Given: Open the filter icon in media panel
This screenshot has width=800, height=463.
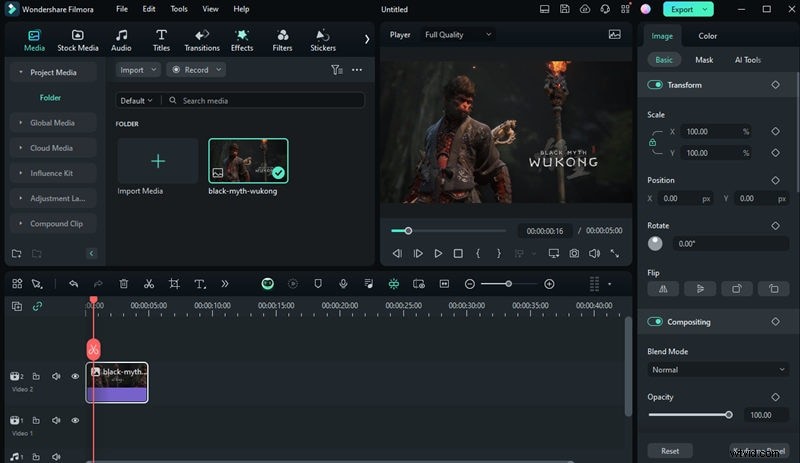Looking at the screenshot, I should [x=337, y=70].
